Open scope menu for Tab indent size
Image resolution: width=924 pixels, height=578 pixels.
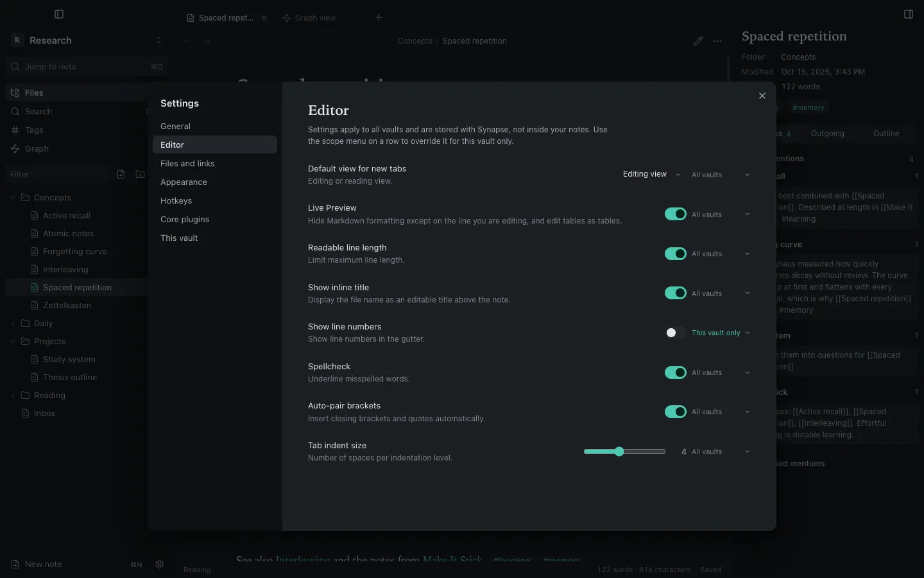point(721,451)
